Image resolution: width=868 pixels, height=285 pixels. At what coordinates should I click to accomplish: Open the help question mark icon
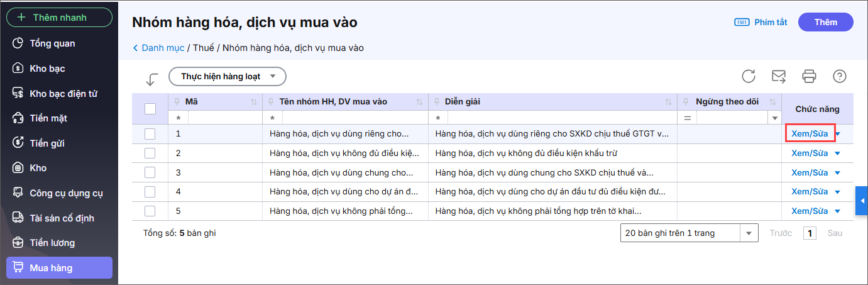coord(839,76)
